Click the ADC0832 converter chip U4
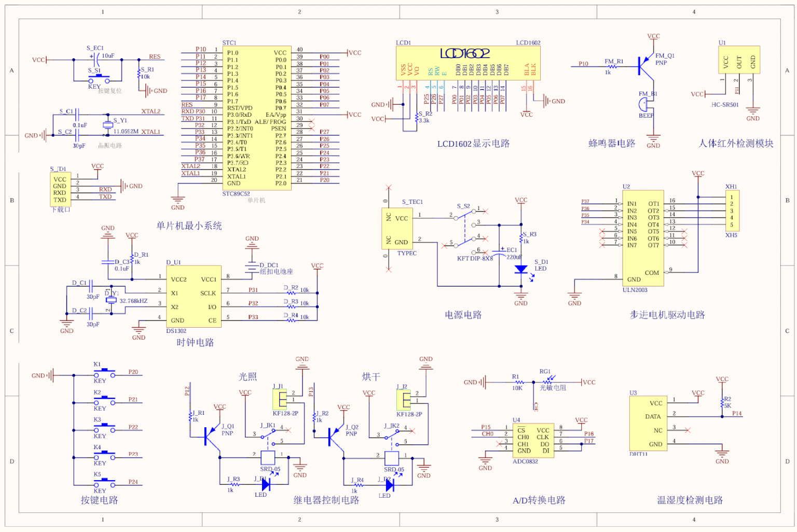797x532 pixels. [533, 441]
